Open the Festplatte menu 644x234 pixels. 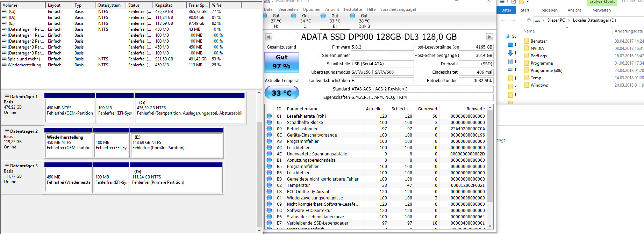353,9
